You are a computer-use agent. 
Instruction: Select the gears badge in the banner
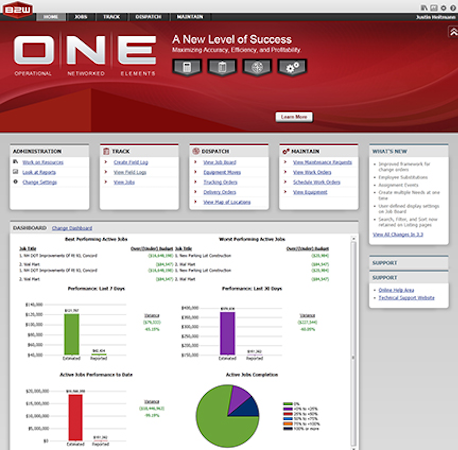[x=292, y=68]
